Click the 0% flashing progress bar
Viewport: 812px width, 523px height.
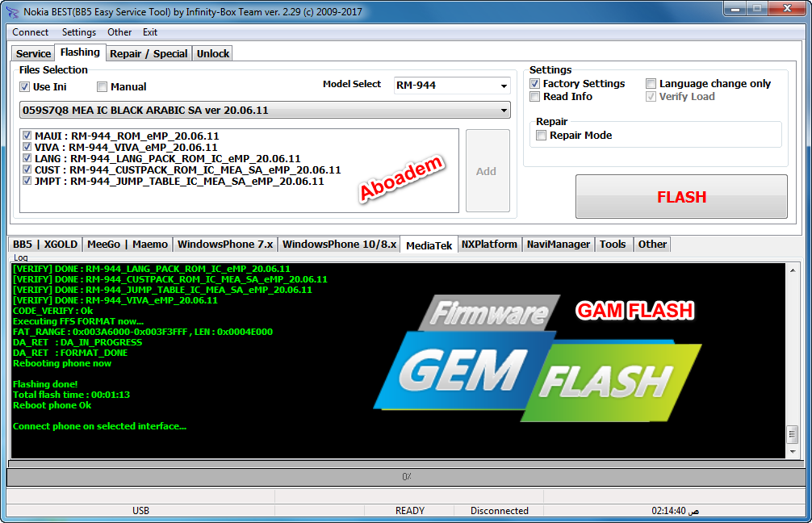407,477
